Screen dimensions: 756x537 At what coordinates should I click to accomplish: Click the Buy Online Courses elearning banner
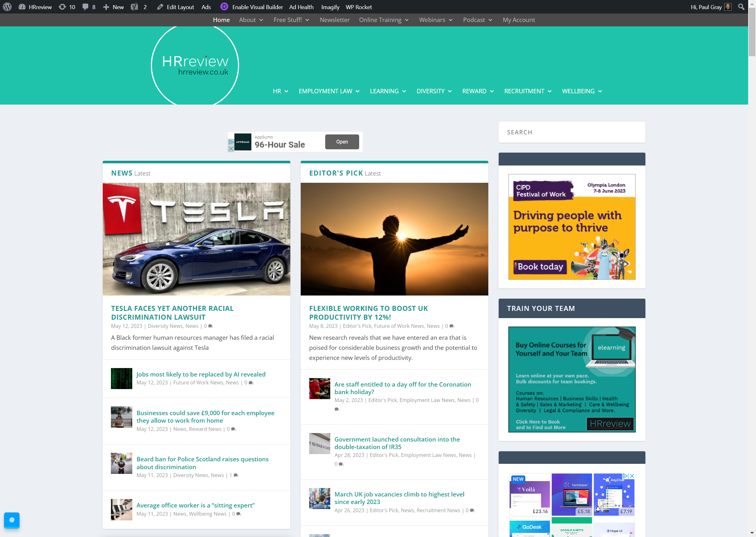coord(572,379)
